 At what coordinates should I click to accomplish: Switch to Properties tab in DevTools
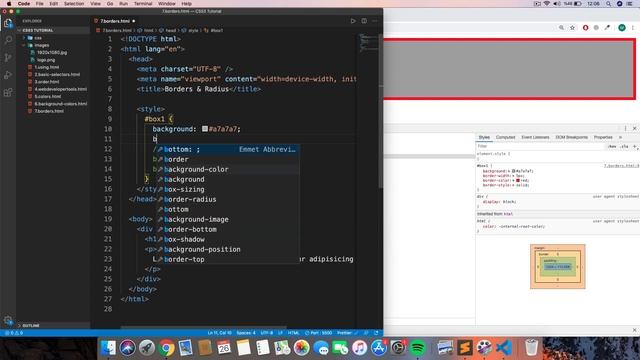[x=603, y=137]
